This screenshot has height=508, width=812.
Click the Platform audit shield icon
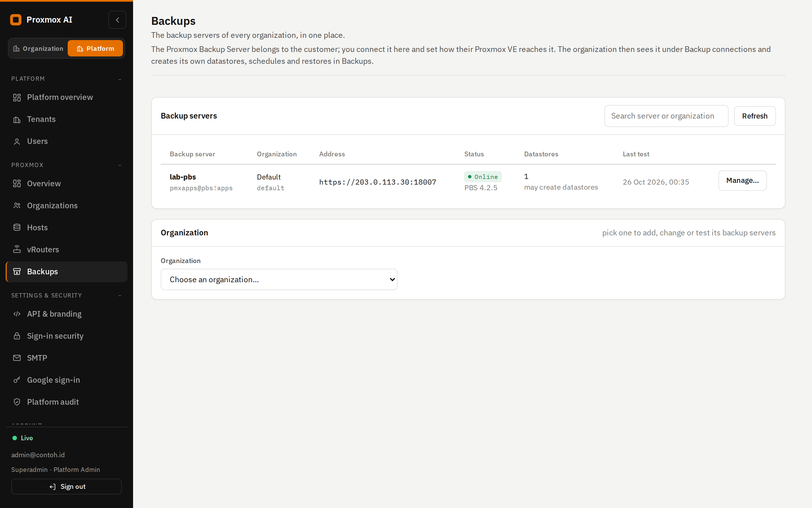pos(17,402)
